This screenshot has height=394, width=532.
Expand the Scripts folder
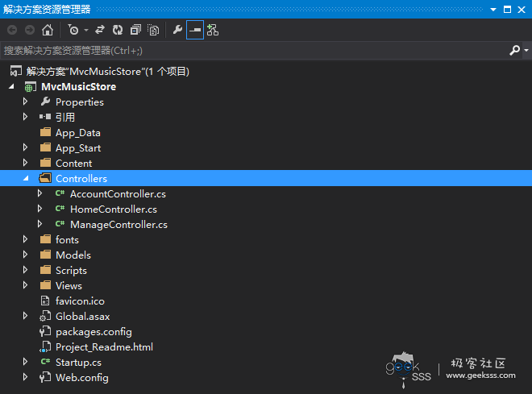click(25, 270)
